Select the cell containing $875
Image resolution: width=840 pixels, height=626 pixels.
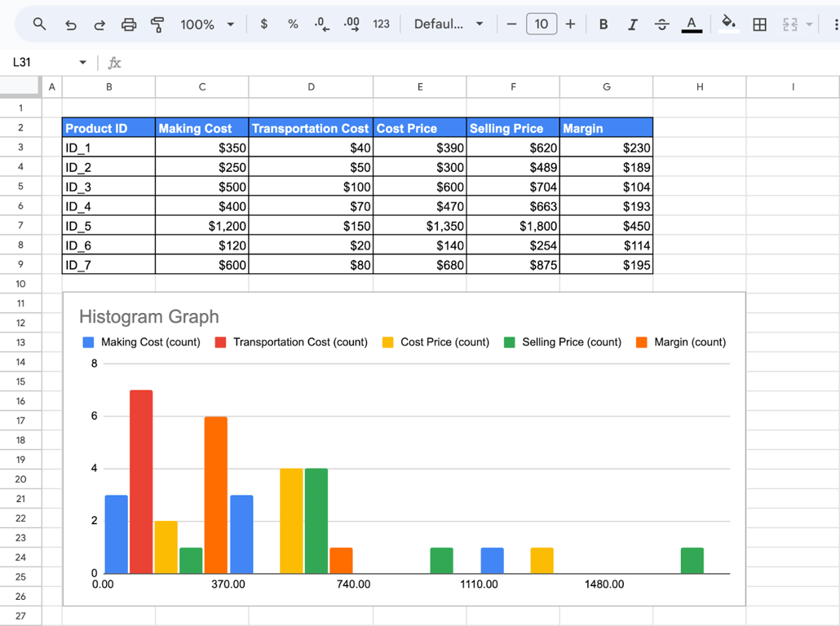coord(513,265)
